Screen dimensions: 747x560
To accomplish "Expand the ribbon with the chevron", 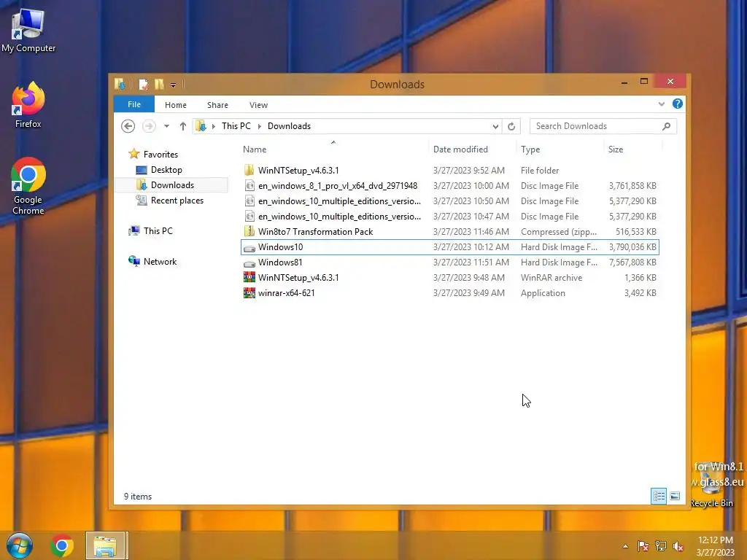I will click(661, 104).
